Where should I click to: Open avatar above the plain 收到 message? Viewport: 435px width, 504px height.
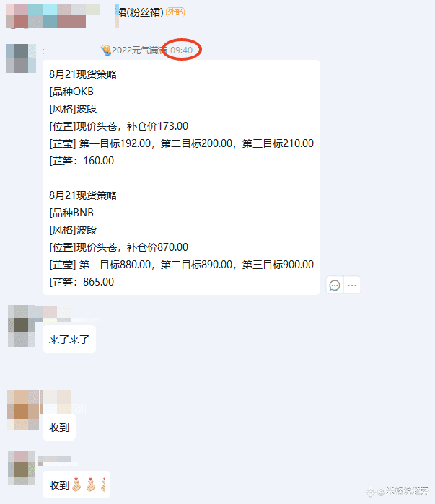(23, 410)
